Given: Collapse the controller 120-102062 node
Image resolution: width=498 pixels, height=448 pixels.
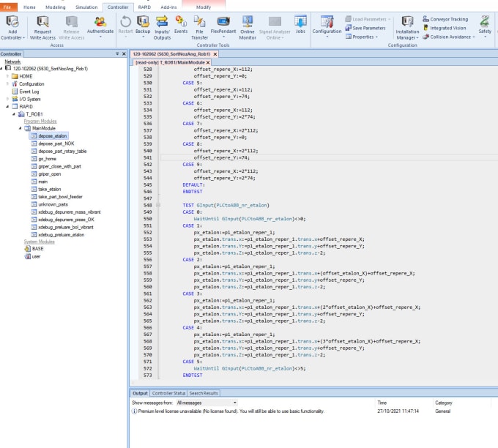Looking at the screenshot, I should click(x=1, y=69).
